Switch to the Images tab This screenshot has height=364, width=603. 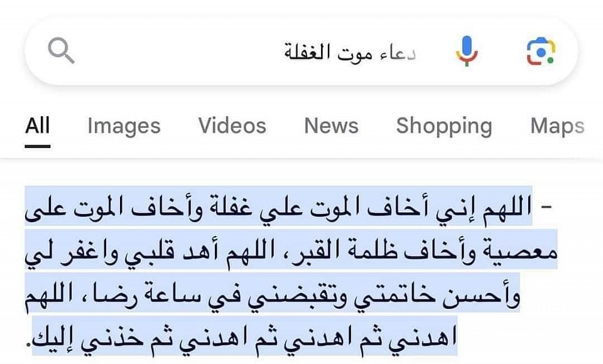pyautogui.click(x=124, y=126)
